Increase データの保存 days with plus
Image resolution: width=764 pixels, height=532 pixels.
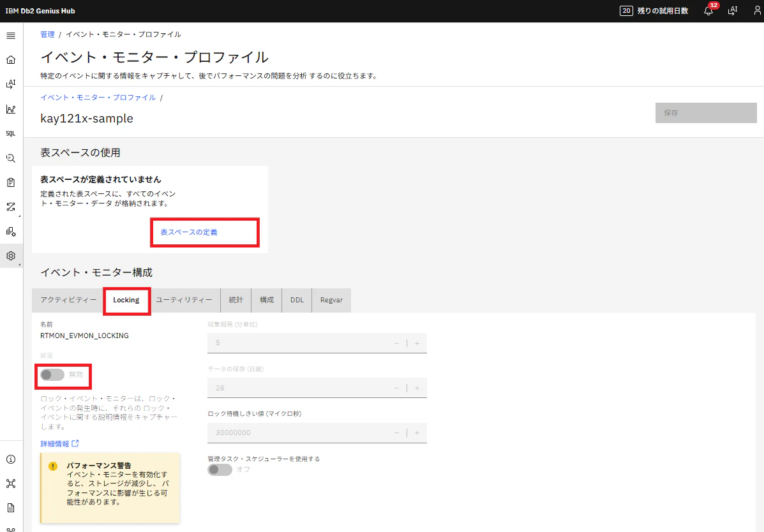pyautogui.click(x=417, y=388)
